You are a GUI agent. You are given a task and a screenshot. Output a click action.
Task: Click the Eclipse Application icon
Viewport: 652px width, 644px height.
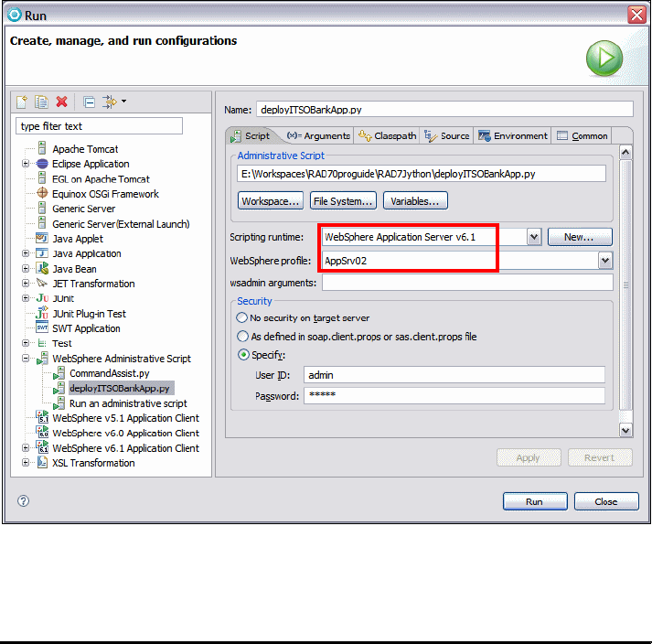point(42,164)
